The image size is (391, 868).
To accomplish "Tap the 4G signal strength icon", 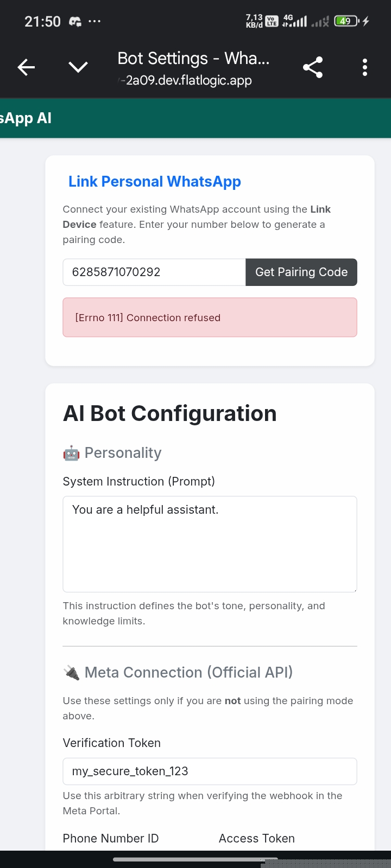I will click(x=295, y=21).
